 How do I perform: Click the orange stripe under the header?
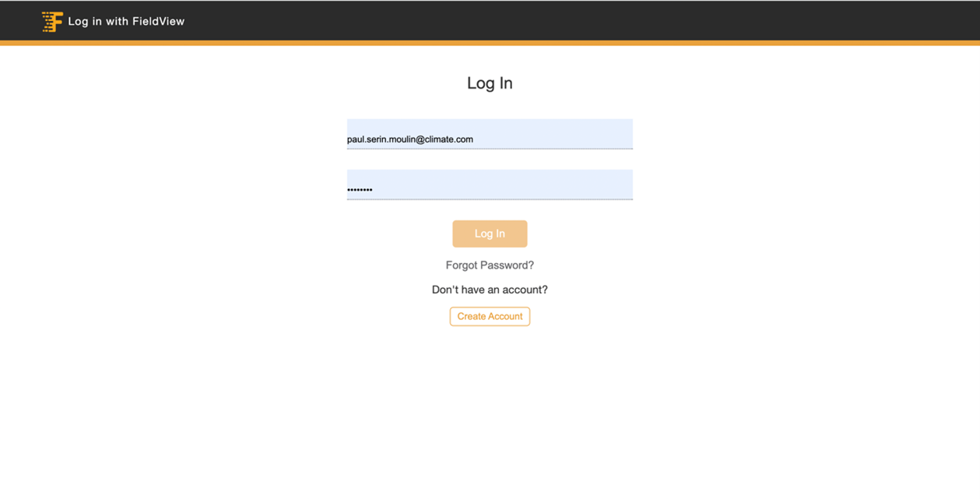click(490, 43)
